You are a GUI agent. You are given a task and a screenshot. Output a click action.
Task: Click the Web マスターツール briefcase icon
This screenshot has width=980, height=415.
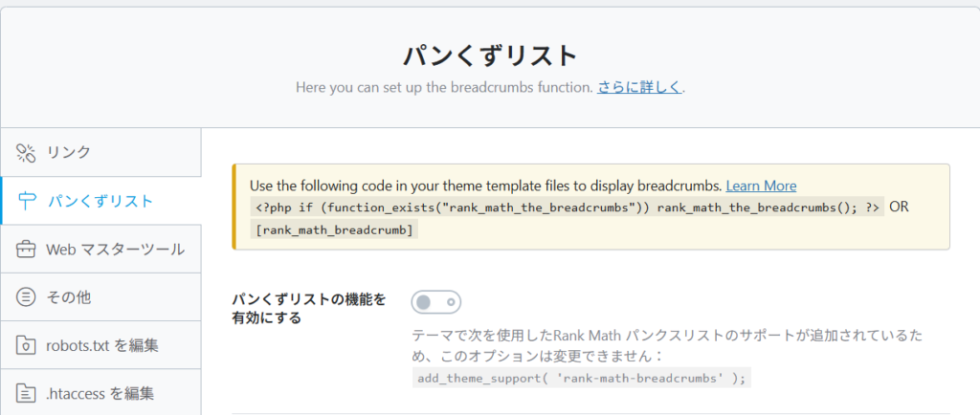pyautogui.click(x=27, y=250)
